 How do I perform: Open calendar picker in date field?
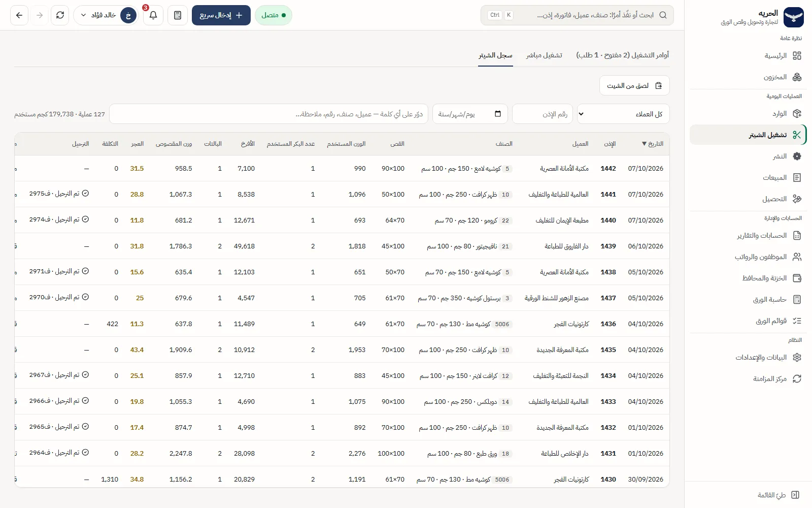pyautogui.click(x=498, y=114)
